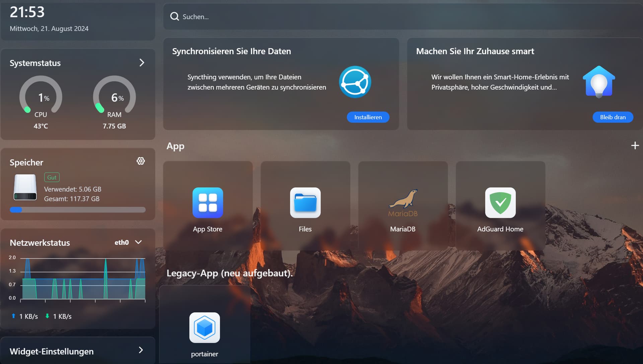Expand Systemstatus details chevron
The width and height of the screenshot is (643, 364).
pos(142,63)
